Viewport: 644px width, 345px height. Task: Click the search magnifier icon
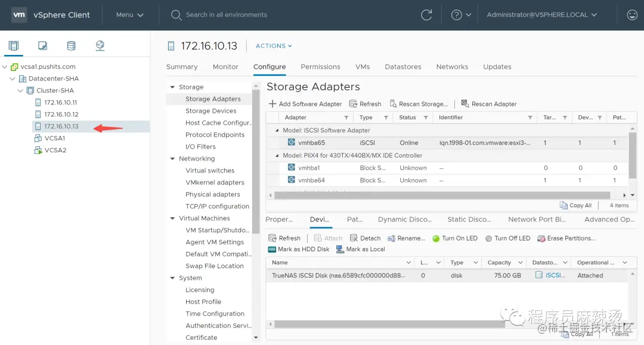(x=176, y=15)
